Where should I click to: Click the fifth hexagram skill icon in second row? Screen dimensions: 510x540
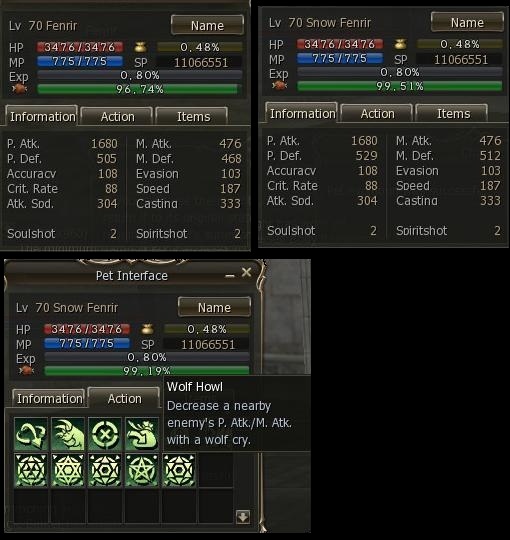point(179,470)
